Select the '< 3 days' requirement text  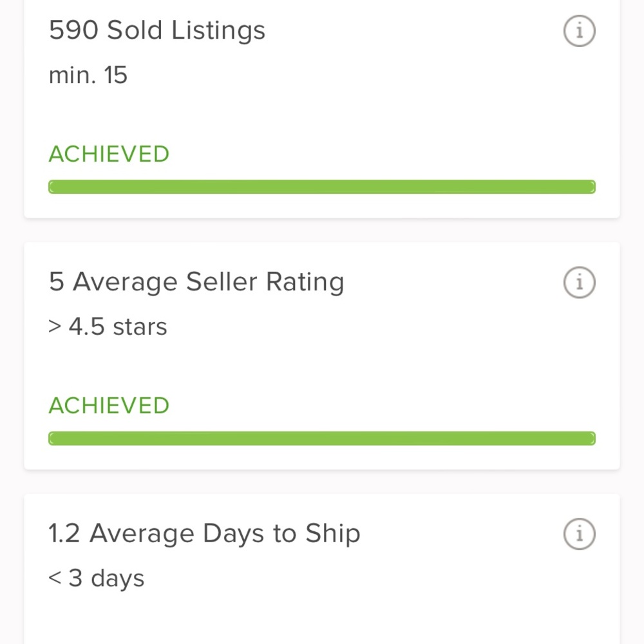point(97,578)
